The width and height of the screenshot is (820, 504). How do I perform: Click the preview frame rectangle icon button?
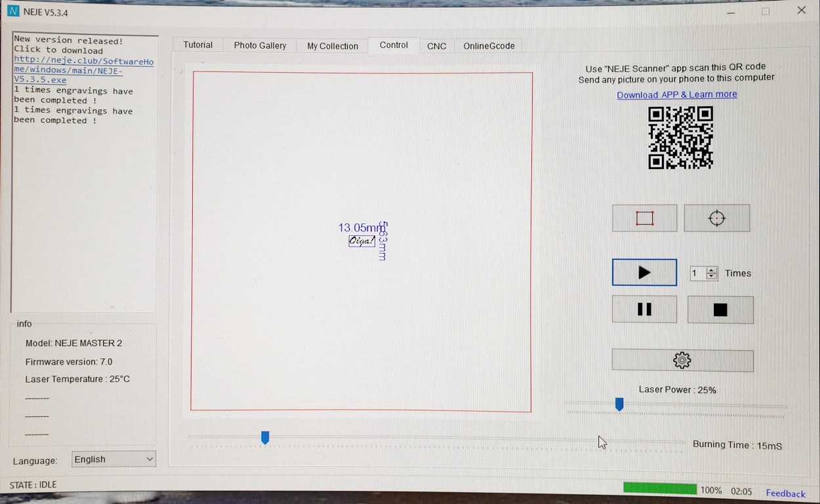point(644,218)
